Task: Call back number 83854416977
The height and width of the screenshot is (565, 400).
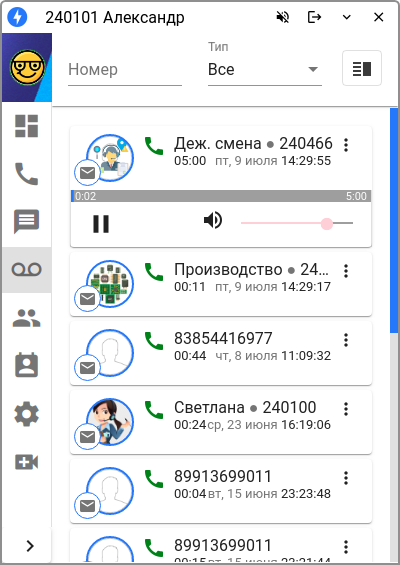Action: click(154, 340)
